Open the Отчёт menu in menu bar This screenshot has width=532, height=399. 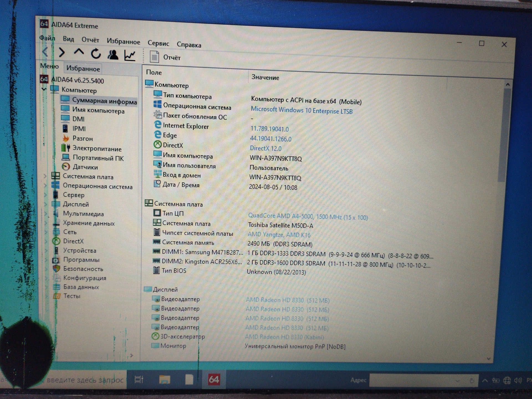click(90, 40)
